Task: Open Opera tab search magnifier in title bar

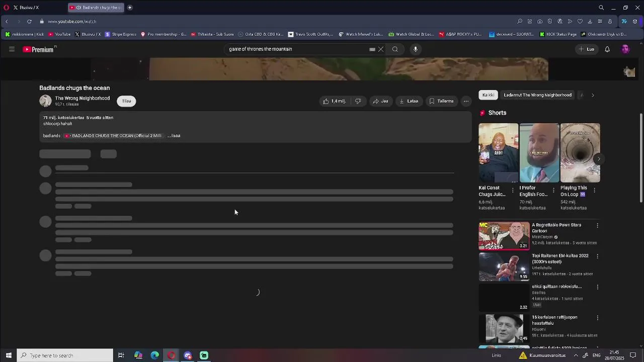Action: pyautogui.click(x=601, y=8)
